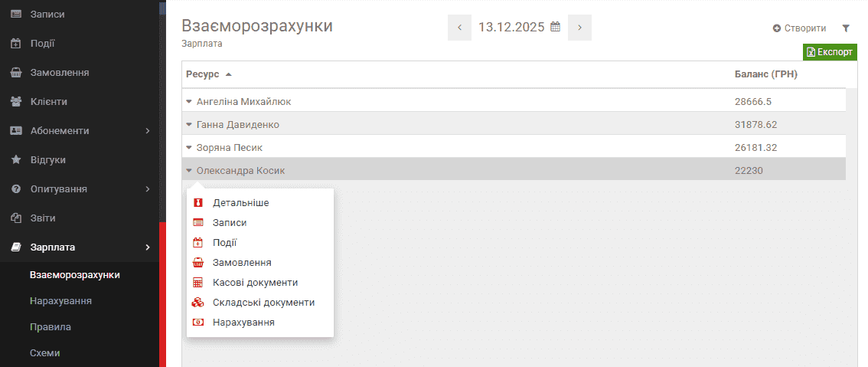Expand the Абонементи submenu chevron
Image resolution: width=868 pixels, height=367 pixels.
(147, 131)
